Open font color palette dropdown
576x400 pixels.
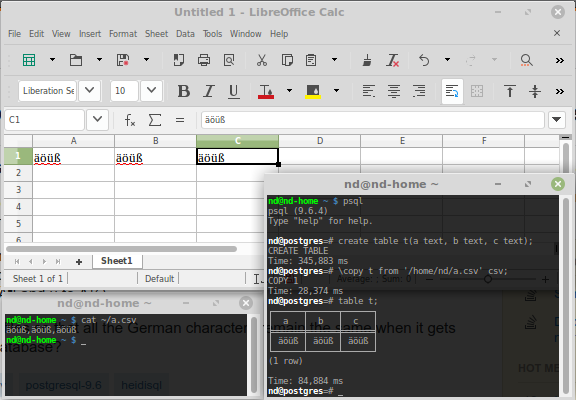click(289, 91)
